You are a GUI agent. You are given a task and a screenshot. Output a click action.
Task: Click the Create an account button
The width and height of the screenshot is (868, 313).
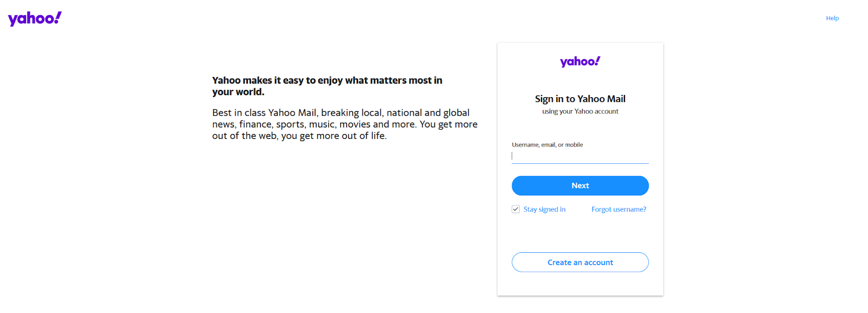coord(580,262)
